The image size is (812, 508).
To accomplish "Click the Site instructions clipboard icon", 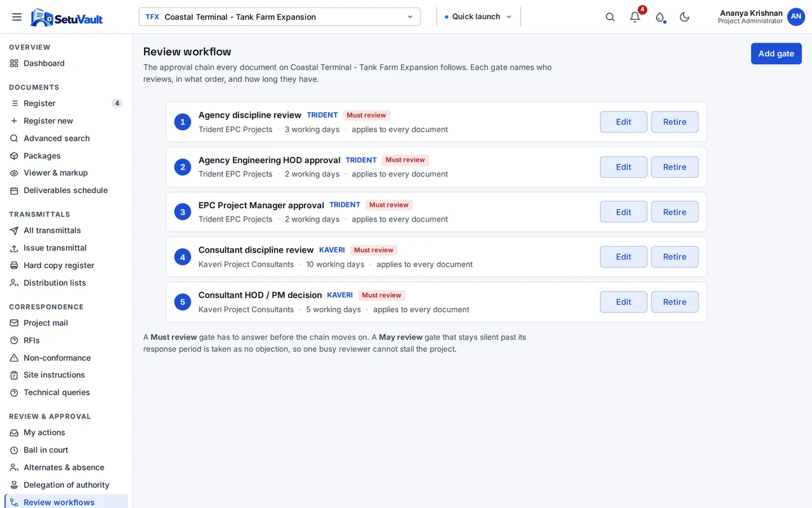I will (x=14, y=375).
